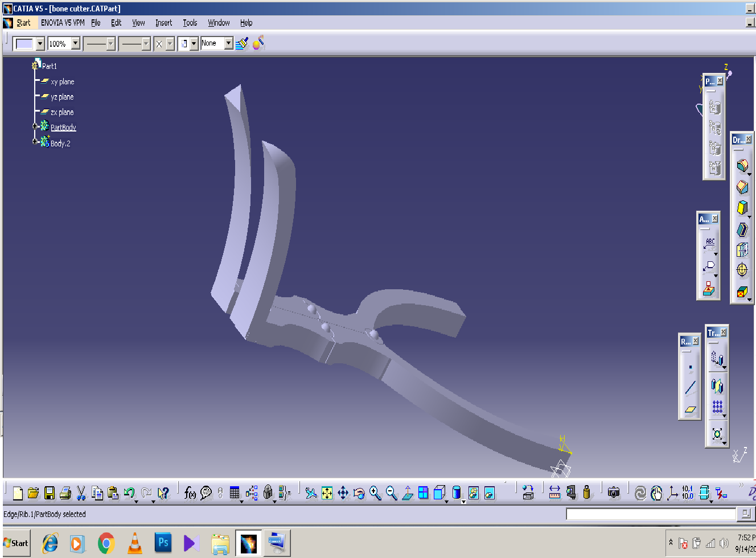The height and width of the screenshot is (558, 756).
Task: Click the Measure Between ruler icon
Action: [554, 493]
